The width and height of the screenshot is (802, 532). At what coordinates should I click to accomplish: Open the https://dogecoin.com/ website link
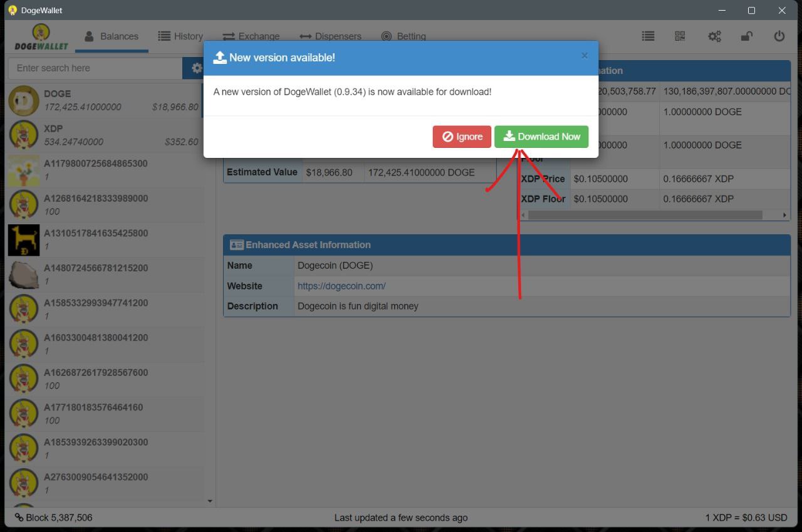(x=341, y=286)
